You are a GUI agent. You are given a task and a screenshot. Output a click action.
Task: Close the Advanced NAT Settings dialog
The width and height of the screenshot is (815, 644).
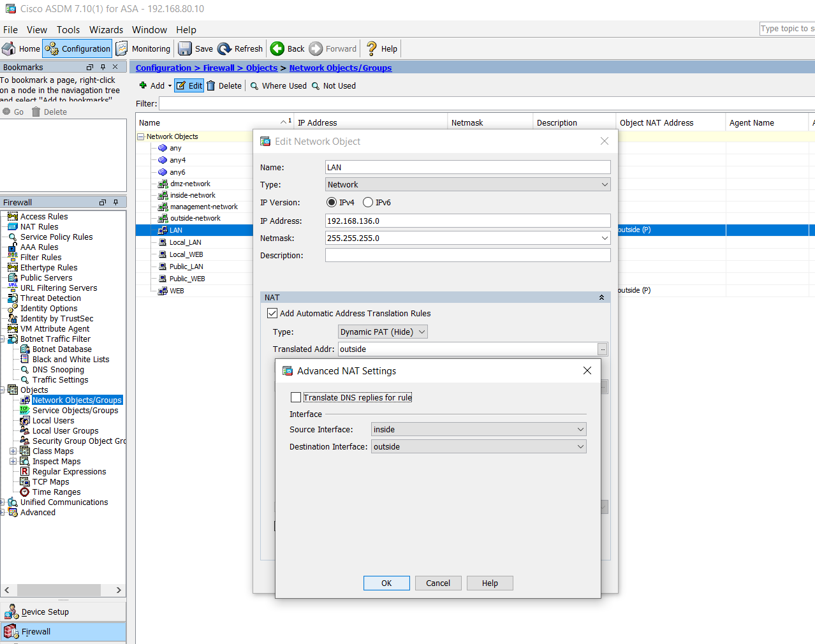[587, 371]
